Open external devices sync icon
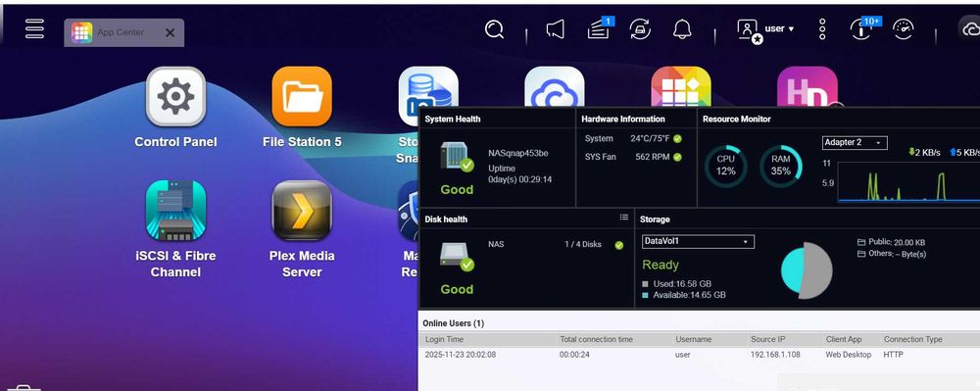Screen dimensions: 980x391 click(x=640, y=29)
